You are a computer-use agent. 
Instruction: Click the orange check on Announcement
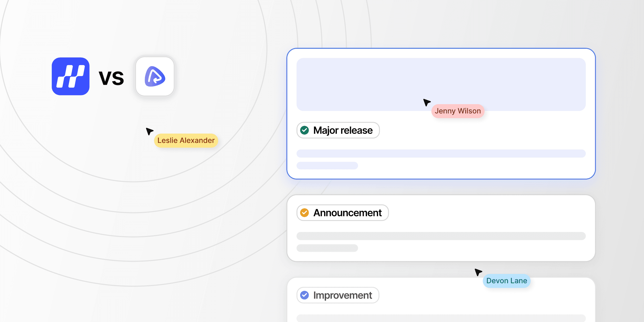(305, 213)
